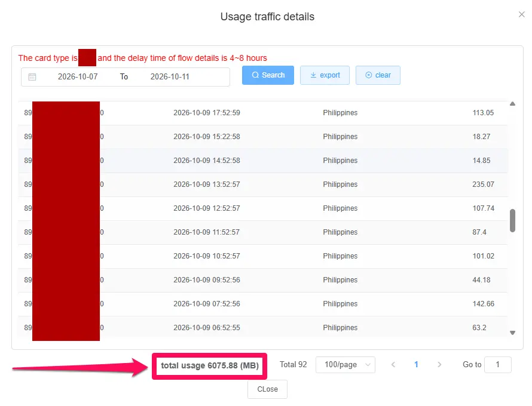
Task: Select timestamp 2026-10-09 17:52:59
Action: tap(207, 113)
